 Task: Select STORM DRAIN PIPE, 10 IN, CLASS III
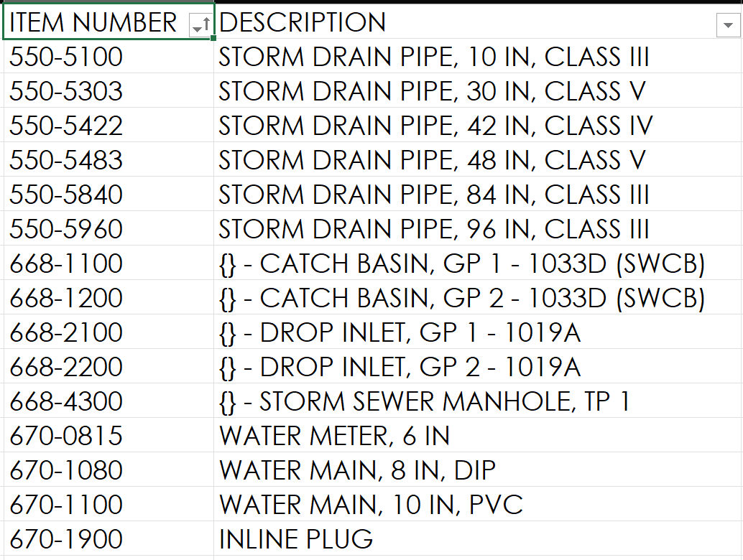coord(434,57)
